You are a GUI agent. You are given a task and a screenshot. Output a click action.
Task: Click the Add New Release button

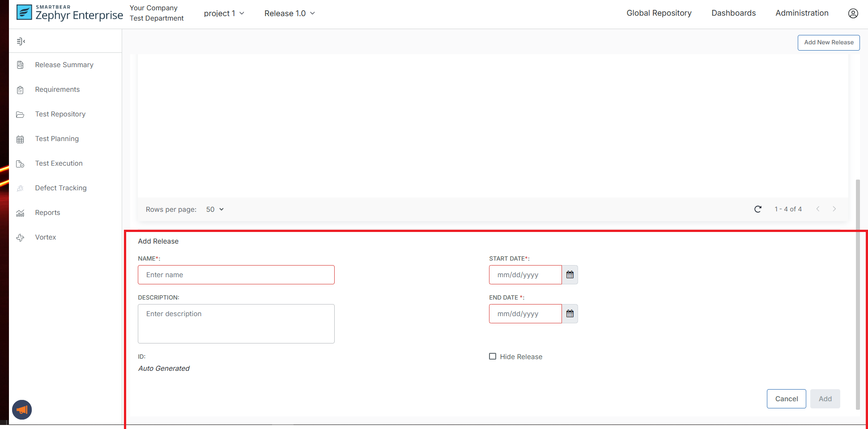point(828,43)
